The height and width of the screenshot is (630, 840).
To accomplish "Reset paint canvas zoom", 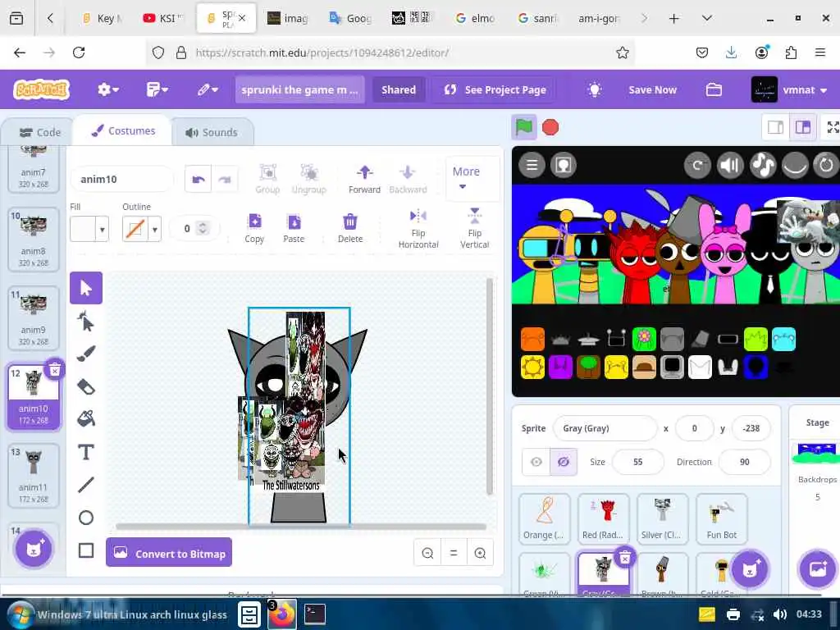I will (x=454, y=553).
